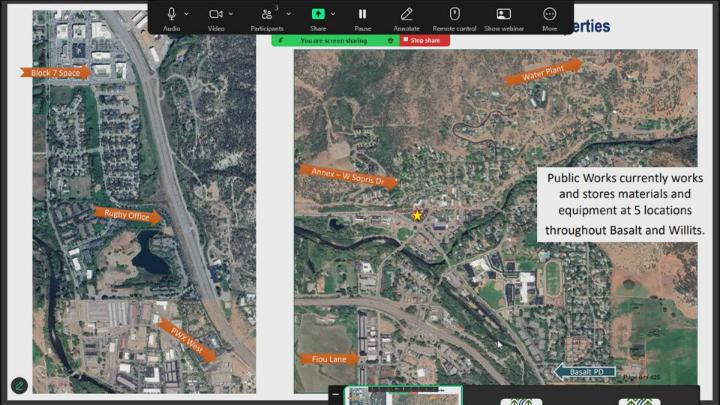
Task: Open the More options menu
Action: click(549, 14)
